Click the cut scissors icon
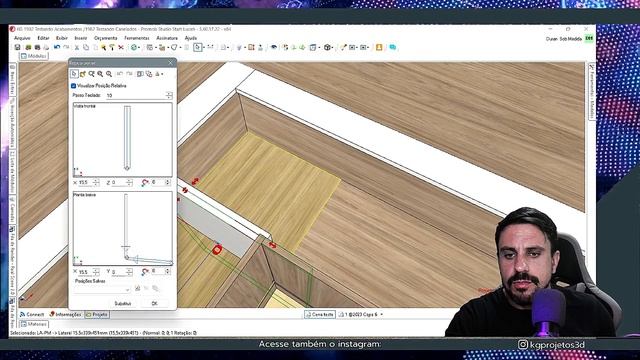The image size is (640, 360). [x=77, y=47]
